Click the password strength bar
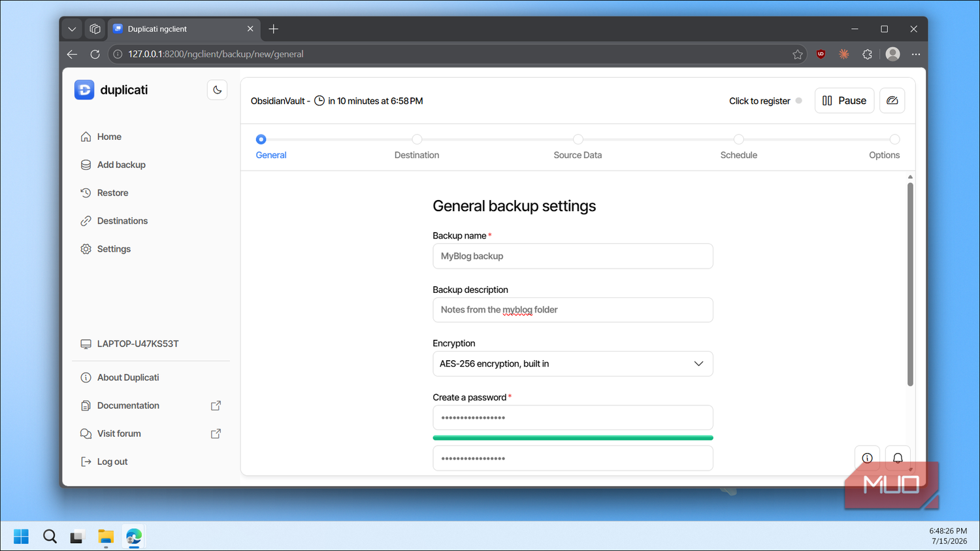Image resolution: width=980 pixels, height=551 pixels. (x=573, y=438)
